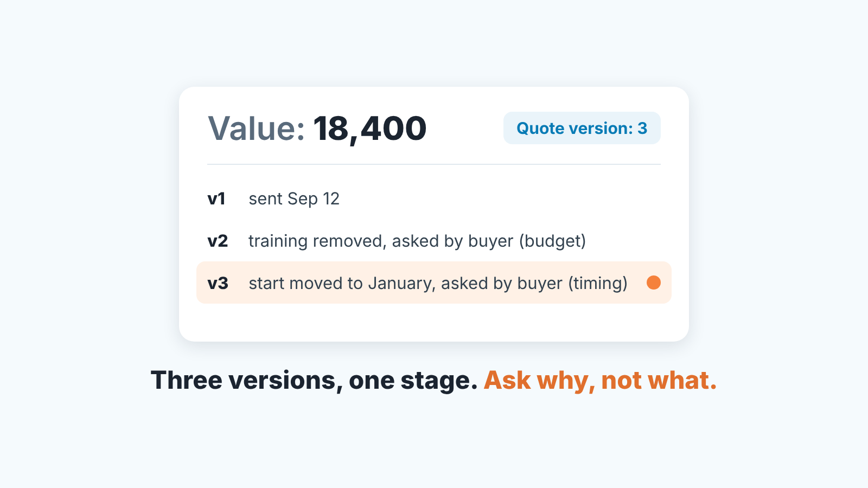This screenshot has height=488, width=868.
Task: Open the 'training removed' v2 note
Action: [x=417, y=241]
